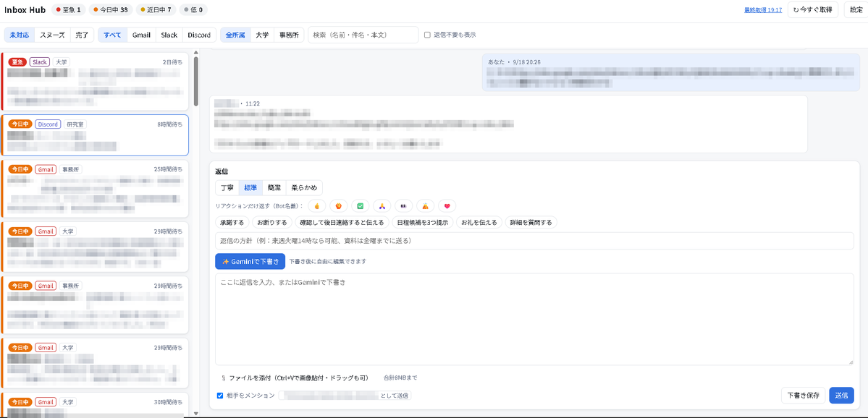
Task: Switch to the 未対応 tab
Action: click(x=20, y=35)
